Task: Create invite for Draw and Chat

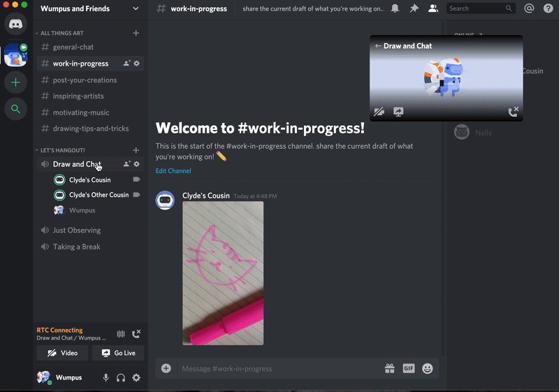Action: click(126, 164)
